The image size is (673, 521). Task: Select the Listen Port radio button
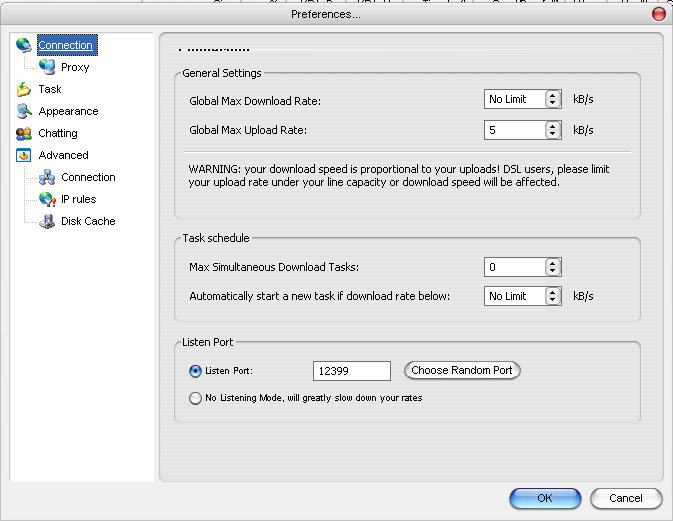[196, 371]
